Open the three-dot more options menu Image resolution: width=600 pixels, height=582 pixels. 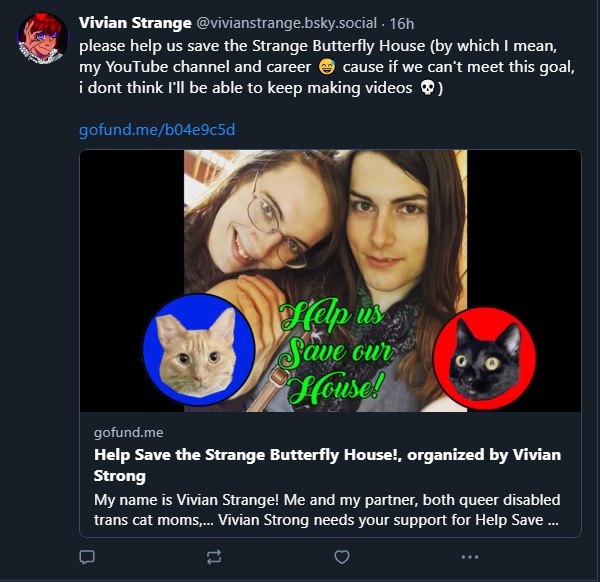[x=470, y=557]
